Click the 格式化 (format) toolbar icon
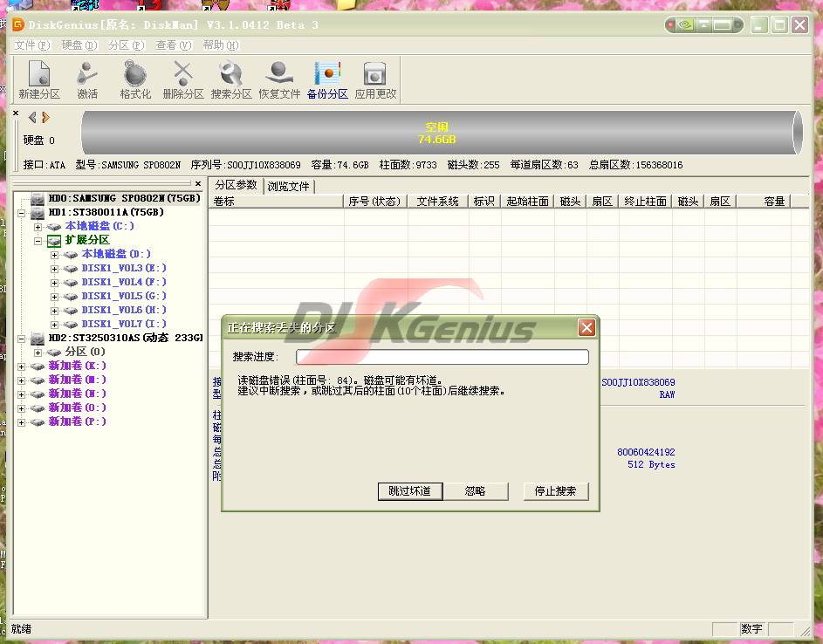Viewport: 823px width, 644px height. click(x=135, y=79)
